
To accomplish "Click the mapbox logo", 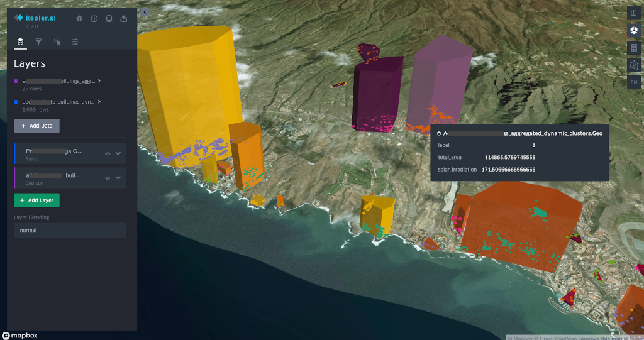I will click(x=19, y=336).
